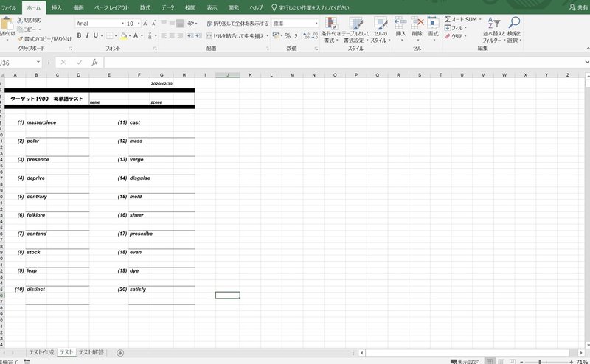The width and height of the screenshot is (590, 364).
Task: Click the Insert cells (挿入) icon
Action: click(x=400, y=24)
